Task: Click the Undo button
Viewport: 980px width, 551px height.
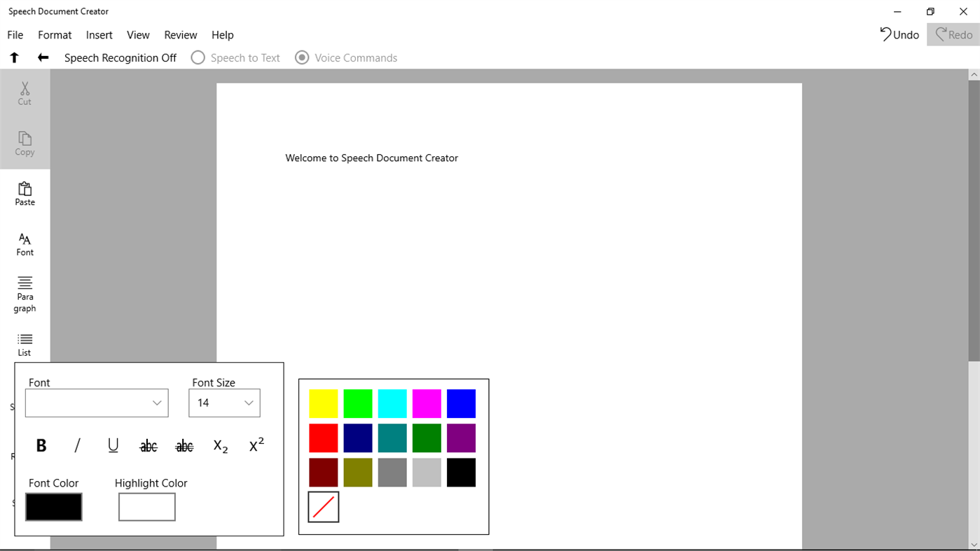Action: pos(899,34)
